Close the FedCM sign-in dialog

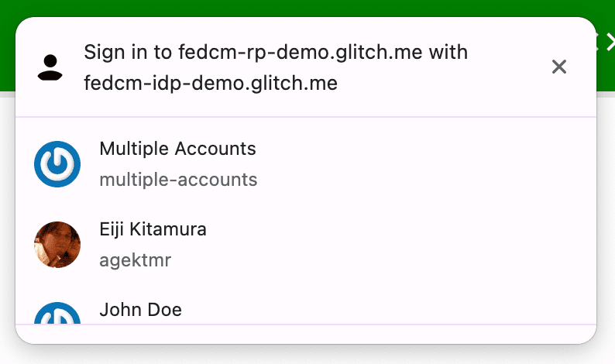click(x=558, y=67)
